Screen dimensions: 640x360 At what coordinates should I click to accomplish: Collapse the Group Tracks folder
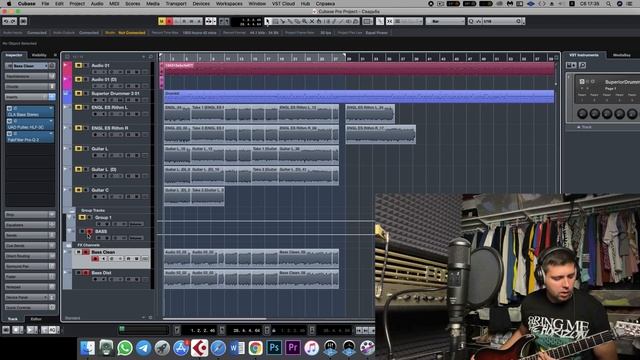click(72, 211)
